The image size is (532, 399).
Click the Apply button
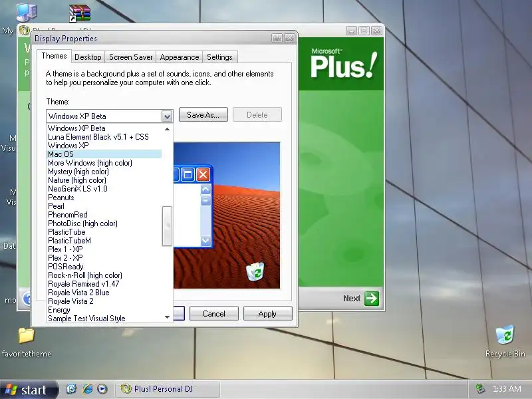(x=267, y=313)
